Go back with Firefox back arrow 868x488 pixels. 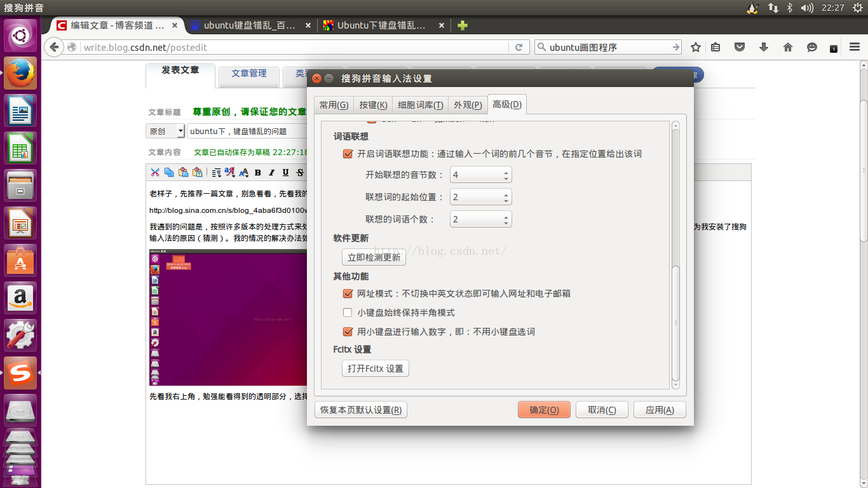coord(55,47)
